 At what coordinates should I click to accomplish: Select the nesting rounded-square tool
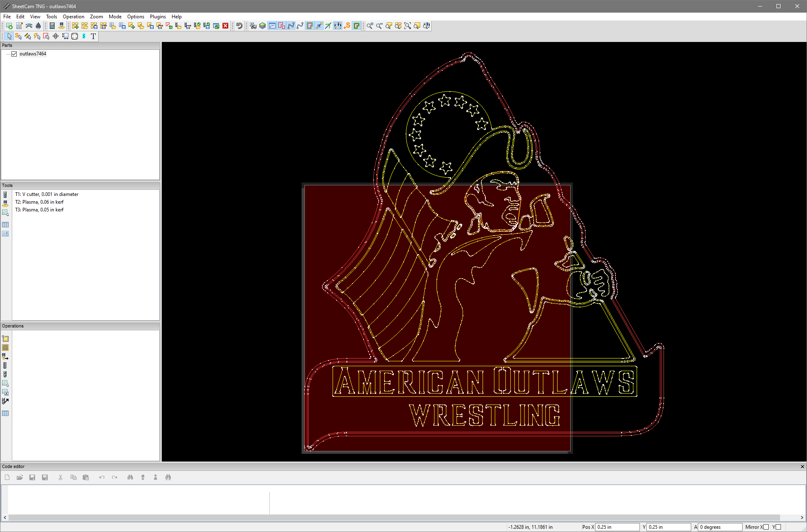75,36
